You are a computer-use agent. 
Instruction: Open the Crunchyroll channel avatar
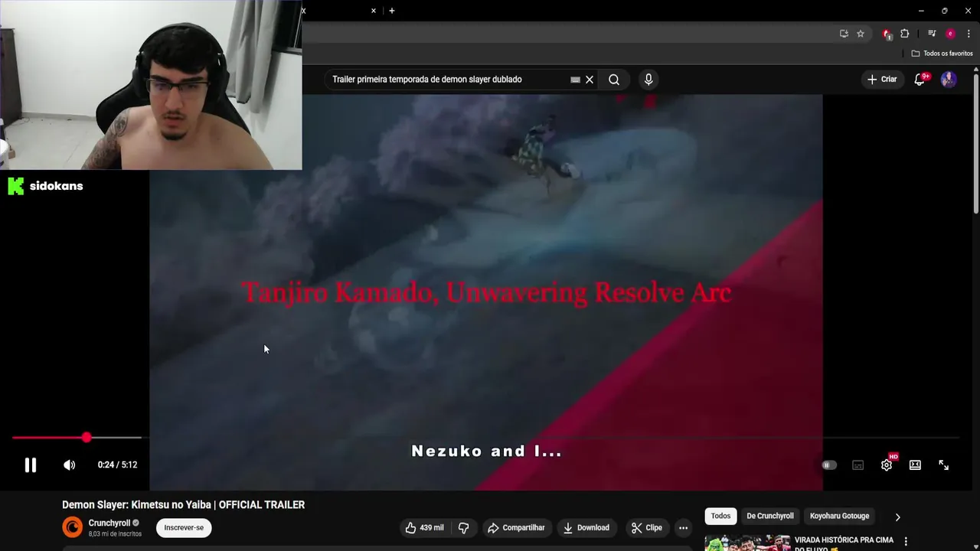[72, 527]
